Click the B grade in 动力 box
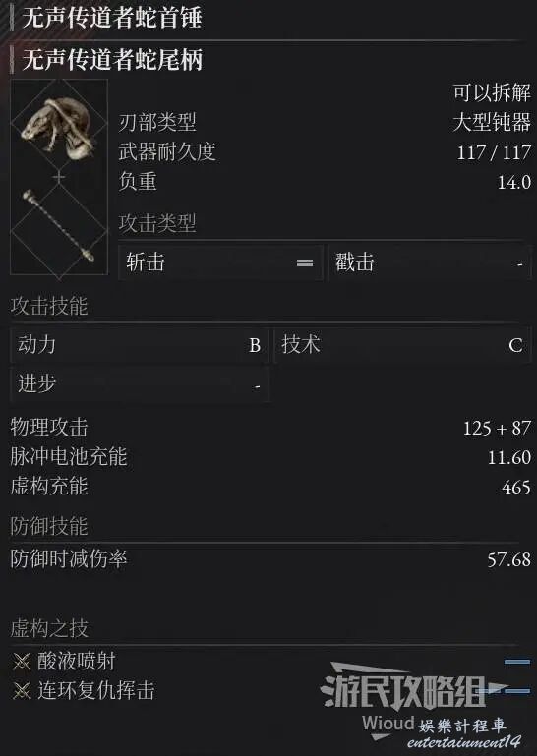The width and height of the screenshot is (537, 756). [x=255, y=345]
